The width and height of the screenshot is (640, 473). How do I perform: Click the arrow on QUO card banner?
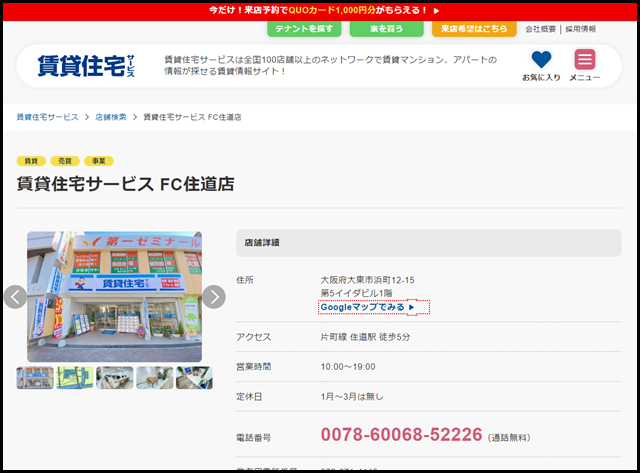point(436,11)
